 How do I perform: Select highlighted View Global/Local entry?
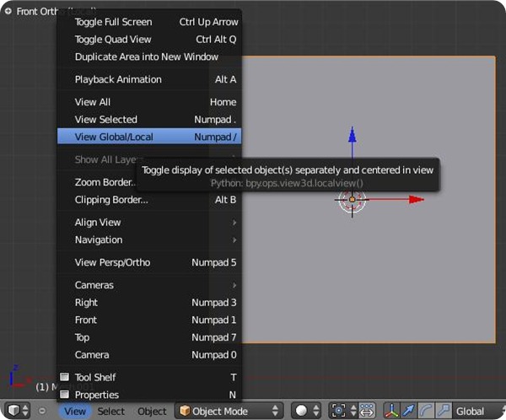[x=149, y=137]
